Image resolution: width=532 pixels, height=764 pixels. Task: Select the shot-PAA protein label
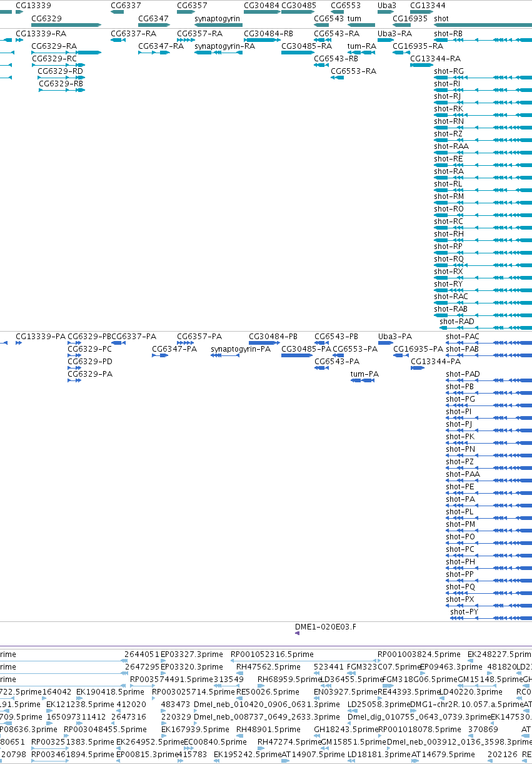(x=463, y=474)
